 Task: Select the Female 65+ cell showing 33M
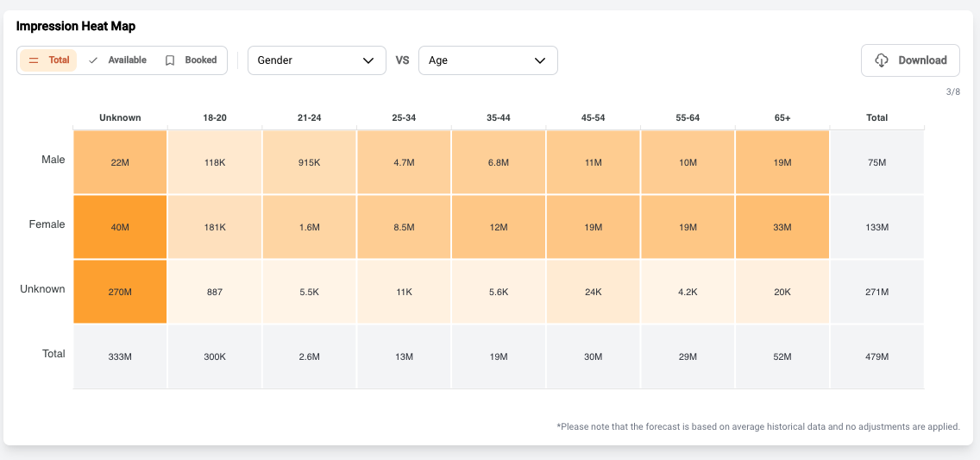pos(782,227)
